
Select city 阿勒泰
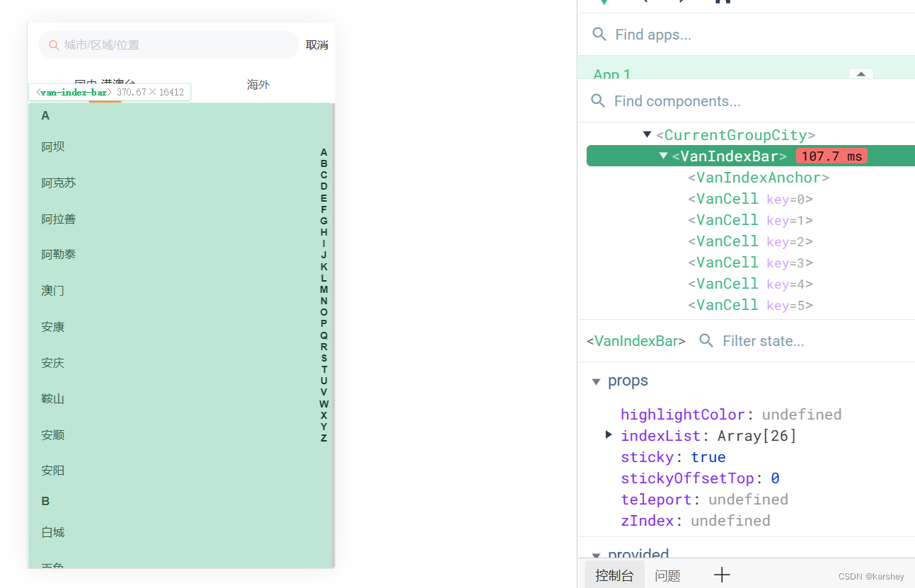coord(59,255)
